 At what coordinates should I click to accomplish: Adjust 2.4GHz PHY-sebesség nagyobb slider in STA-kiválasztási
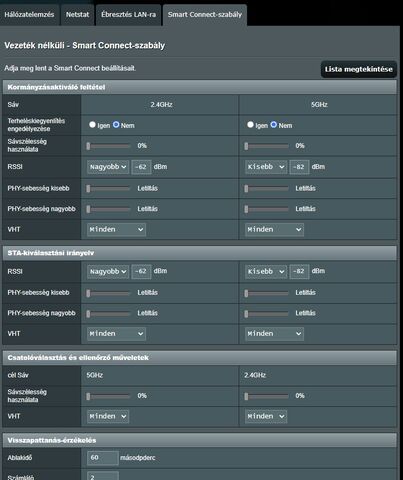tap(108, 314)
